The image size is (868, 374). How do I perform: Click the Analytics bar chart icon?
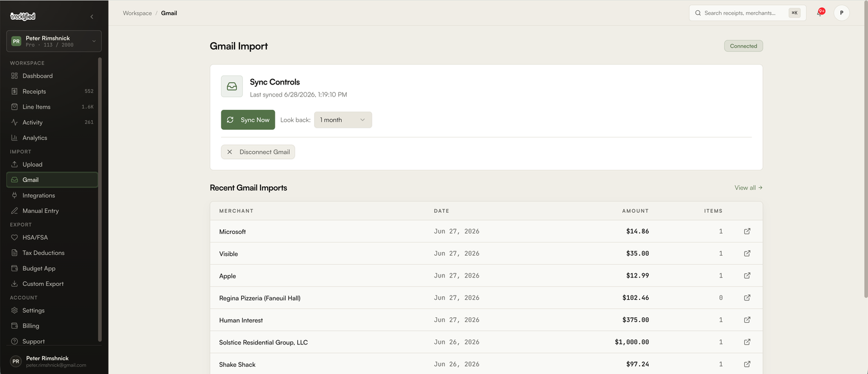(x=14, y=138)
